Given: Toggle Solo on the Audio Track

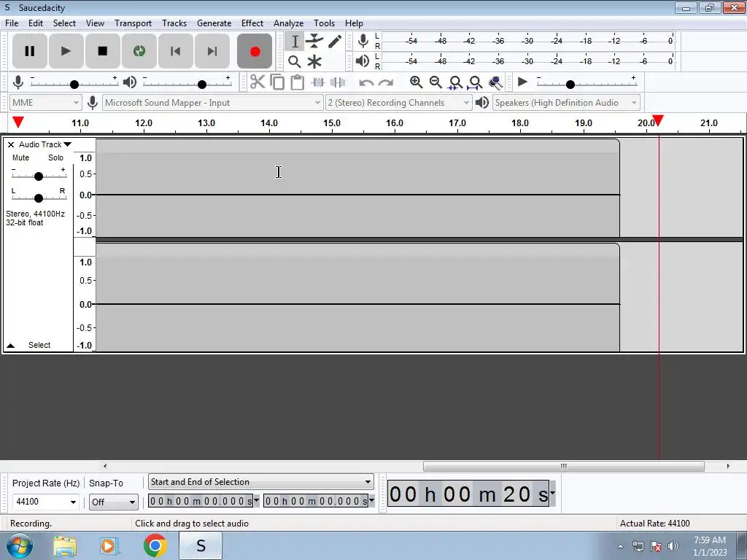Looking at the screenshot, I should [x=55, y=157].
